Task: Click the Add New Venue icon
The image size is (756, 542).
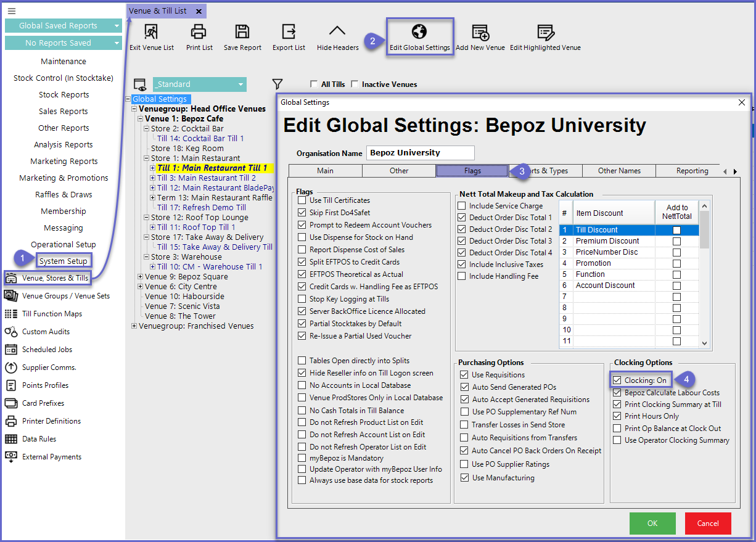Action: (480, 32)
